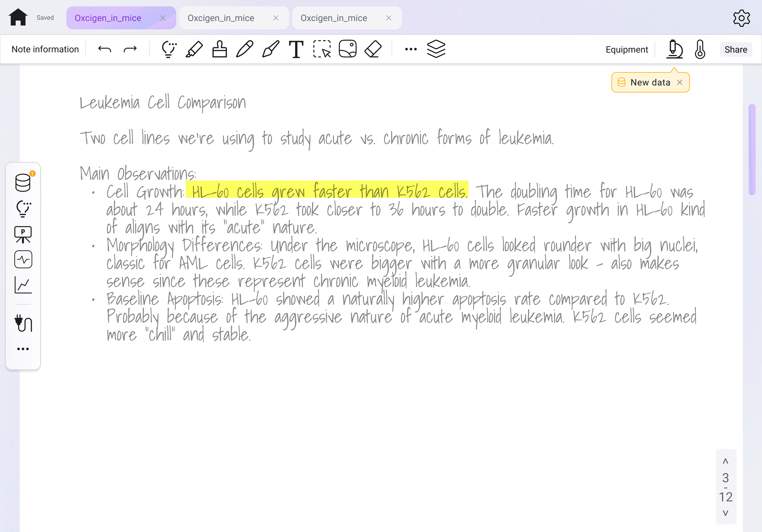
Task: Select the Brush pen tool
Action: tap(270, 49)
